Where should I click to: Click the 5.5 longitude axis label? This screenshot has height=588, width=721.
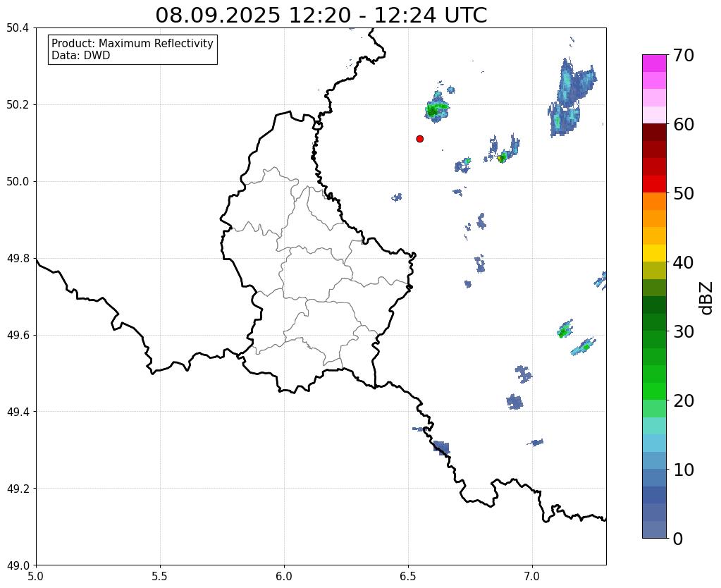point(160,576)
